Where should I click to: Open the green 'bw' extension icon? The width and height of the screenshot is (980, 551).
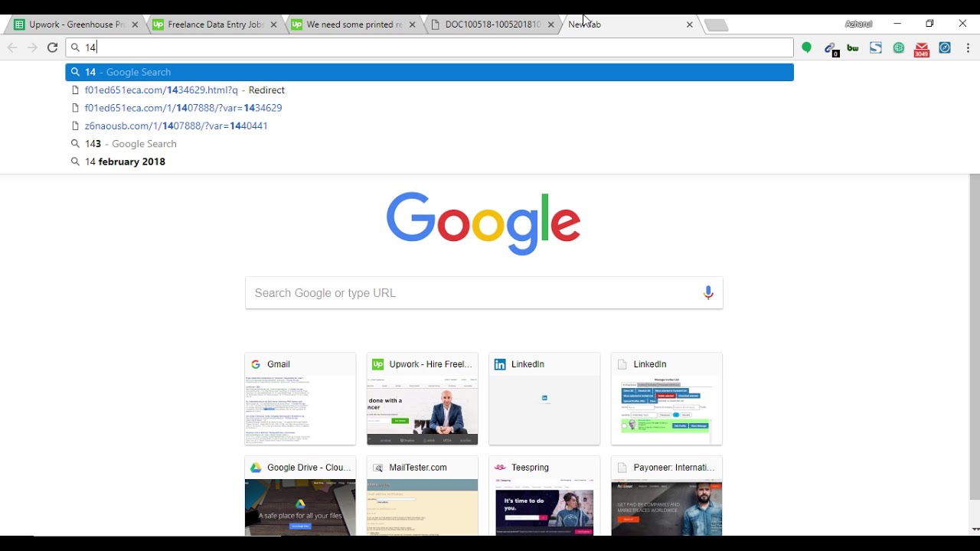point(853,47)
